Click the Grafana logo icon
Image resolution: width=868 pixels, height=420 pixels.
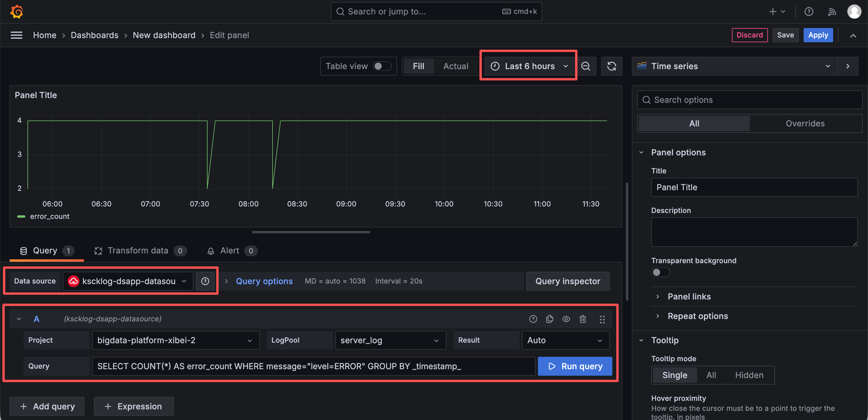point(17,12)
